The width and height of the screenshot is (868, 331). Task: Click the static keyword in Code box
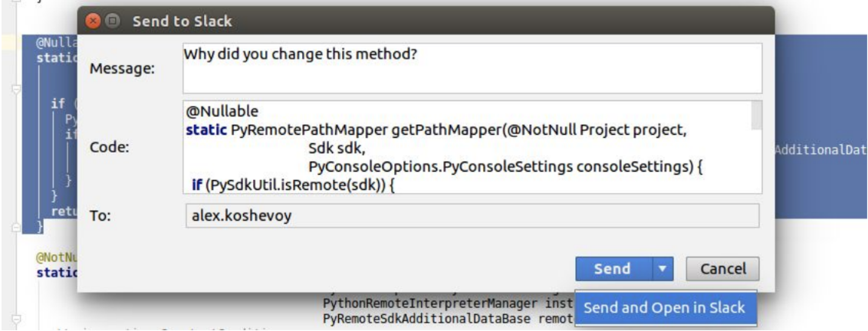206,130
